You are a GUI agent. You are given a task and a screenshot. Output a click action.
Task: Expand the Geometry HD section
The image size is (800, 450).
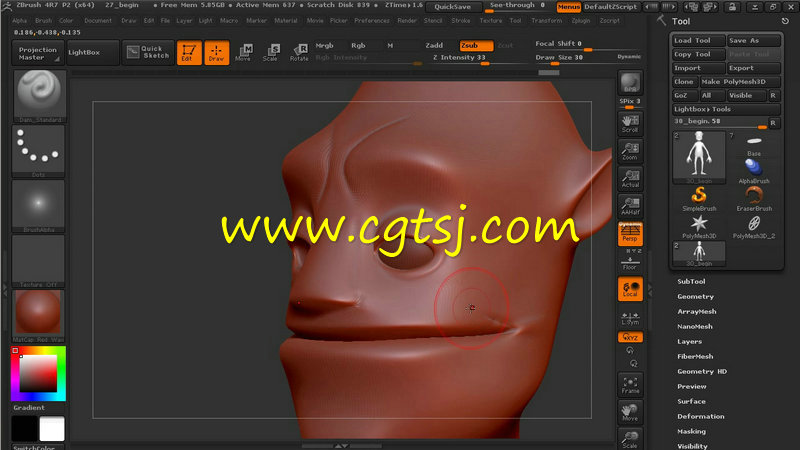point(702,371)
